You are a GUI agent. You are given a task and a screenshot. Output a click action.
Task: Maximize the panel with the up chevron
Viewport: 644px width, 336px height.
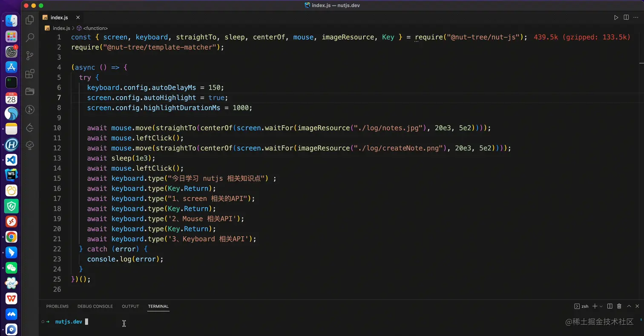click(629, 306)
